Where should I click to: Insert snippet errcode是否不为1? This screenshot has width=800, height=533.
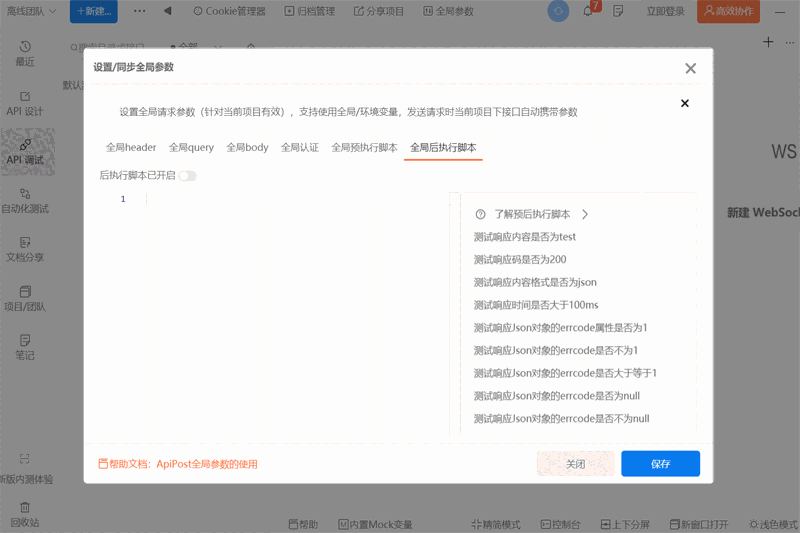pos(556,350)
